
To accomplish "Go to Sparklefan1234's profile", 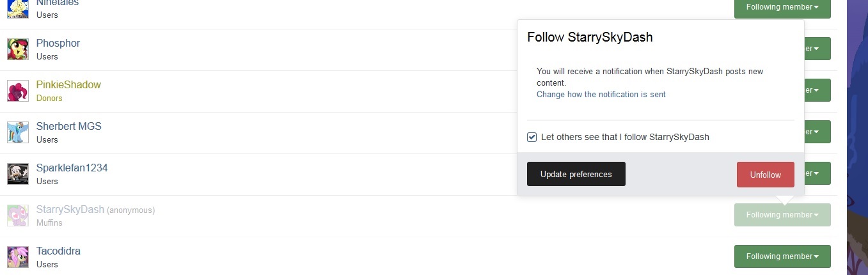I will 72,168.
